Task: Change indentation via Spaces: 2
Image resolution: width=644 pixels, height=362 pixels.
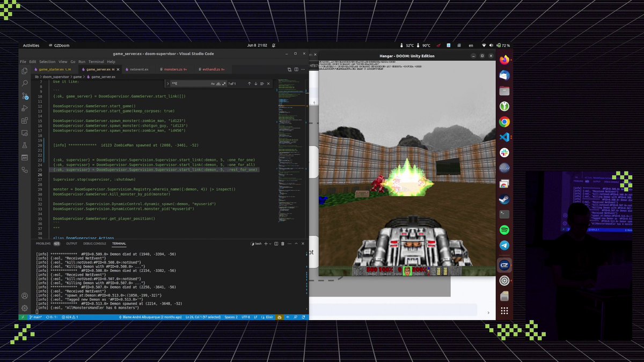Action: pos(232,317)
